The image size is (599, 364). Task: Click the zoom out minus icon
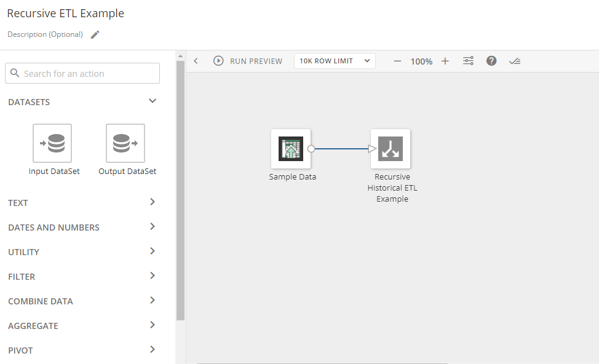pyautogui.click(x=397, y=61)
